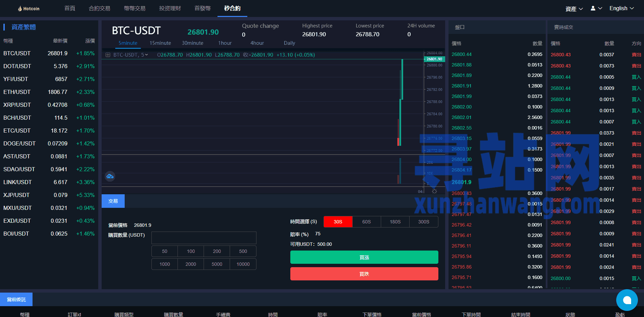Open chart settings gear icon
The image size is (644, 317).
click(434, 192)
